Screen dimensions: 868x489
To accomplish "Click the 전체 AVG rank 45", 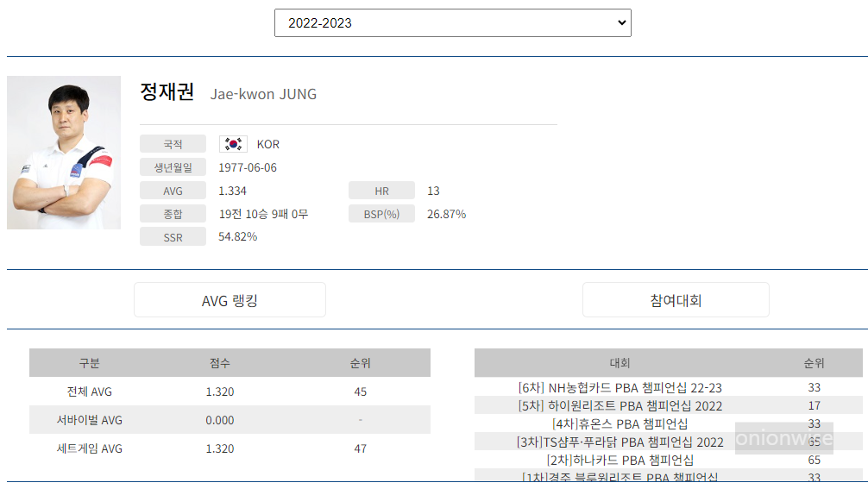I will pyautogui.click(x=361, y=392).
